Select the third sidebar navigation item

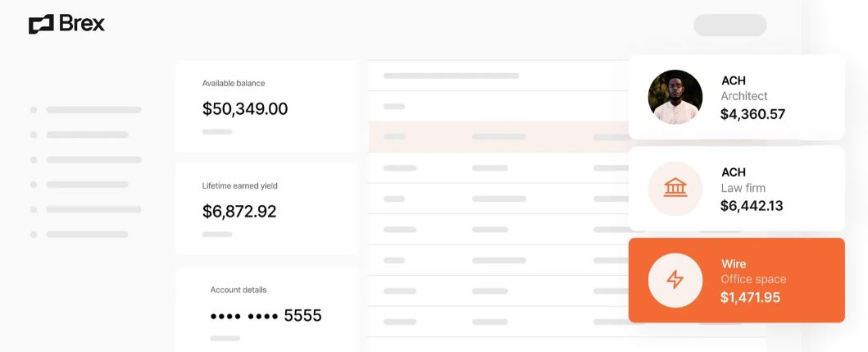click(x=93, y=159)
